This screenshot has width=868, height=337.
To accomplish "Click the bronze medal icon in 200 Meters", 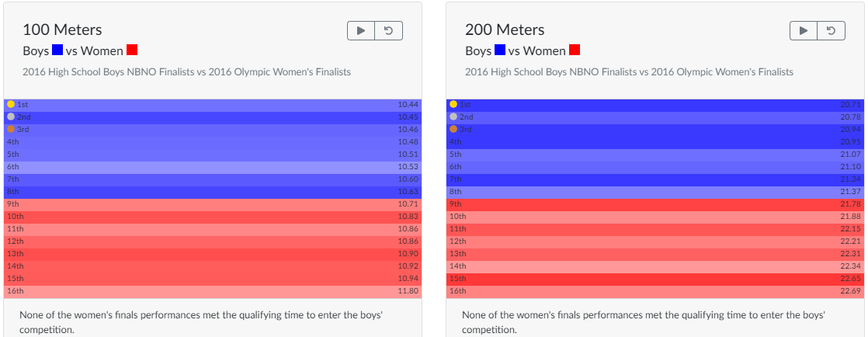I will coord(453,129).
